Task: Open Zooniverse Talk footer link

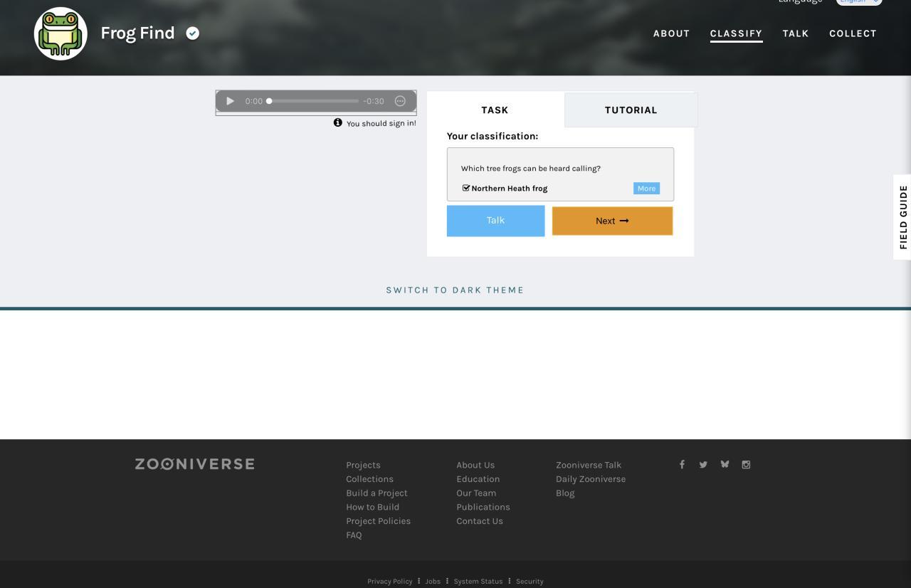Action: (589, 465)
